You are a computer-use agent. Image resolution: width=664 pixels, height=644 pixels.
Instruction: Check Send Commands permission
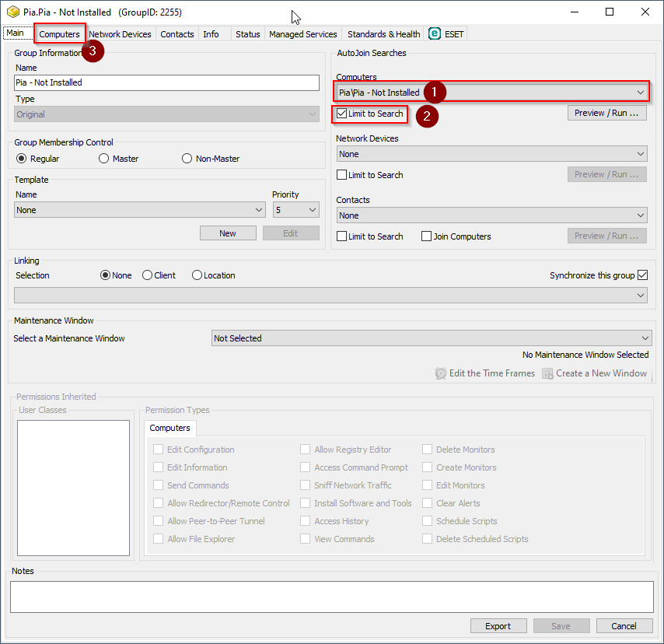click(x=158, y=485)
